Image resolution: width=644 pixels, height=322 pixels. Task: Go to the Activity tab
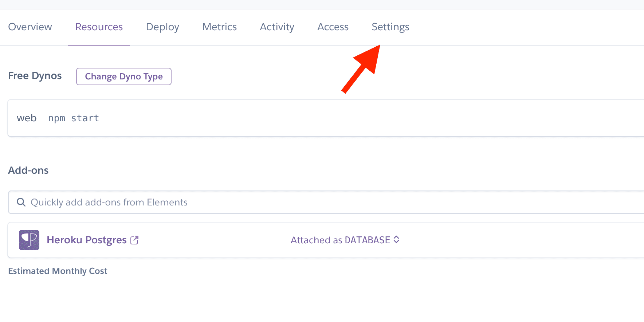[x=277, y=27]
